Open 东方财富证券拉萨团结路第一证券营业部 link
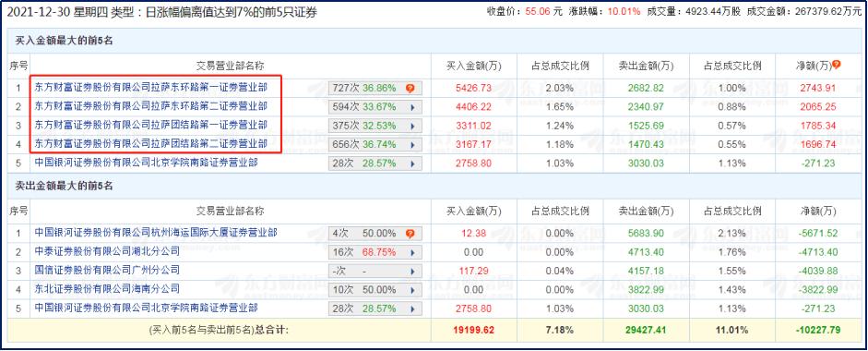The image size is (868, 351). click(150, 126)
